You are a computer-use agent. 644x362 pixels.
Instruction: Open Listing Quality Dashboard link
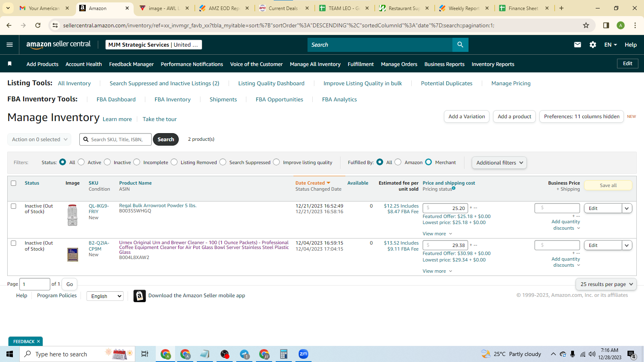tap(271, 83)
